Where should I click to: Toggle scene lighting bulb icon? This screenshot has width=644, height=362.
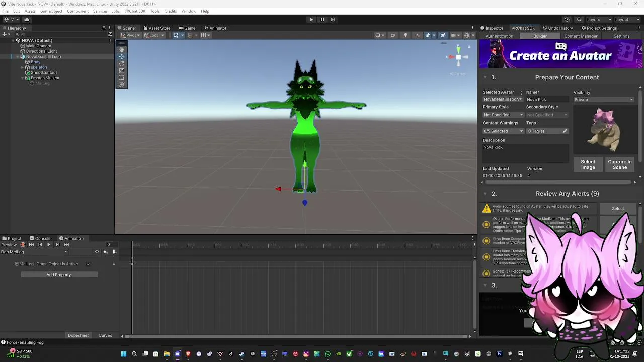(405, 35)
